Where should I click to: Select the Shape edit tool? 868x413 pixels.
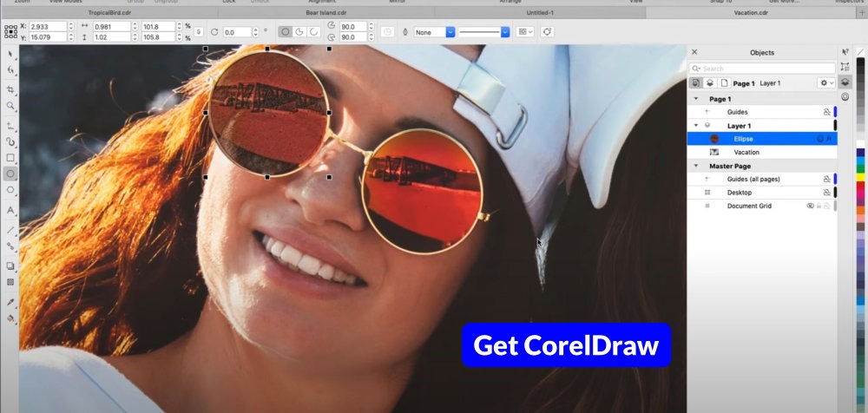pos(10,70)
